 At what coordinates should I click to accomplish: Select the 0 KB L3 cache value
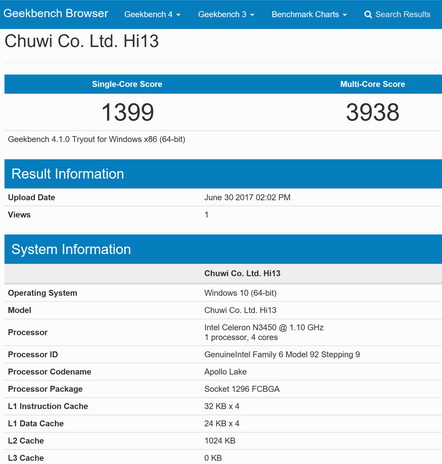(213, 458)
